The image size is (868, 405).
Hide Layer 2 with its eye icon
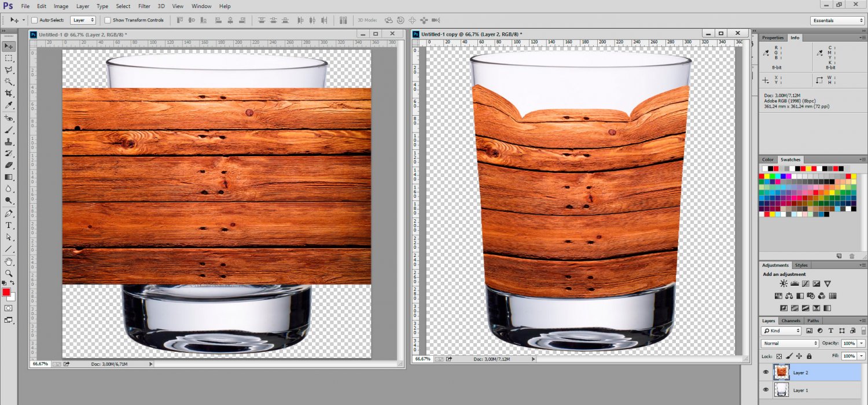[766, 373]
